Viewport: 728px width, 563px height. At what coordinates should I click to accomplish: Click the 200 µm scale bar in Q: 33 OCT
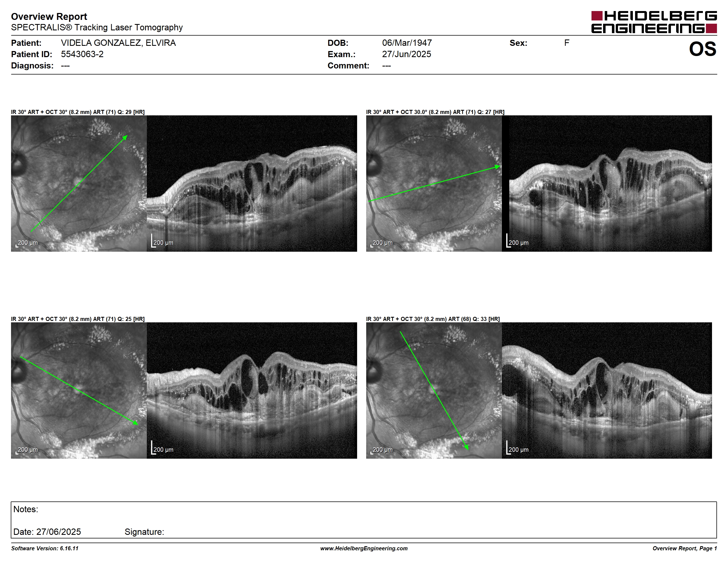coord(517,448)
